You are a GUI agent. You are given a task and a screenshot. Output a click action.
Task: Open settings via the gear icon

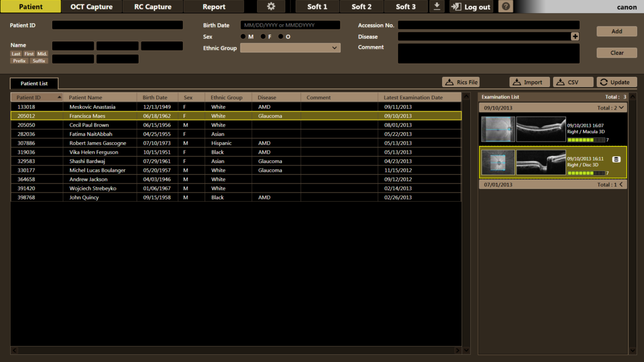click(271, 6)
